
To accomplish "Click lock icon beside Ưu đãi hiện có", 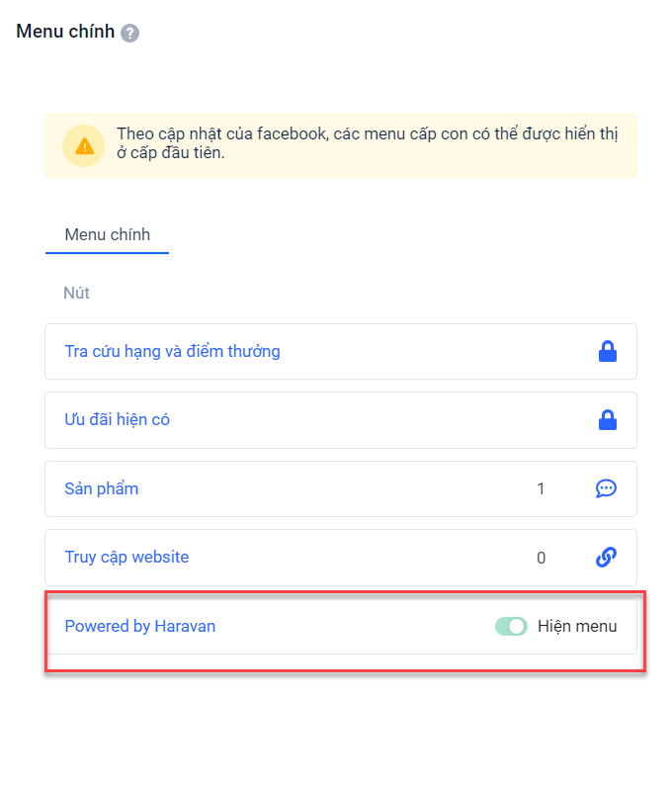I will tap(607, 420).
